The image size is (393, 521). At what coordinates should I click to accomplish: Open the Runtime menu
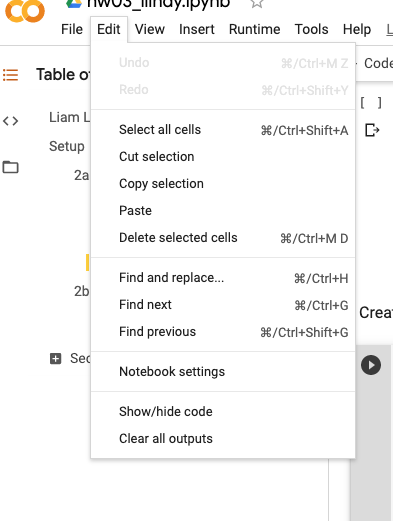coord(254,29)
